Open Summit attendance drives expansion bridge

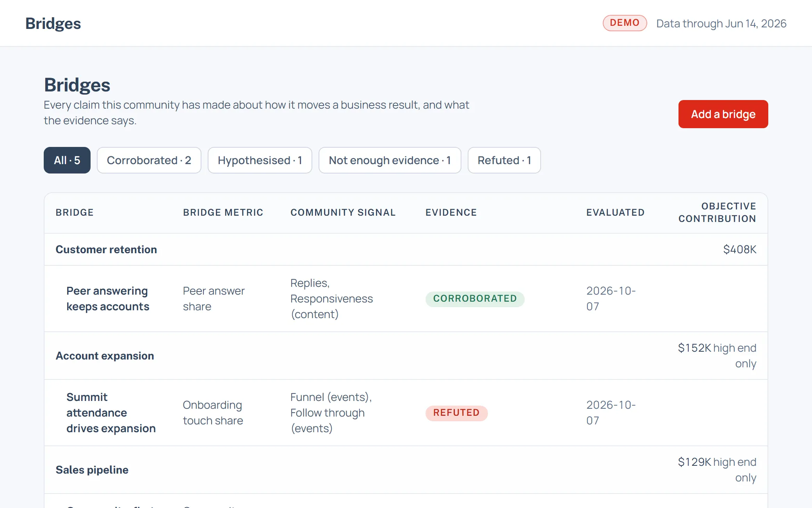(111, 413)
